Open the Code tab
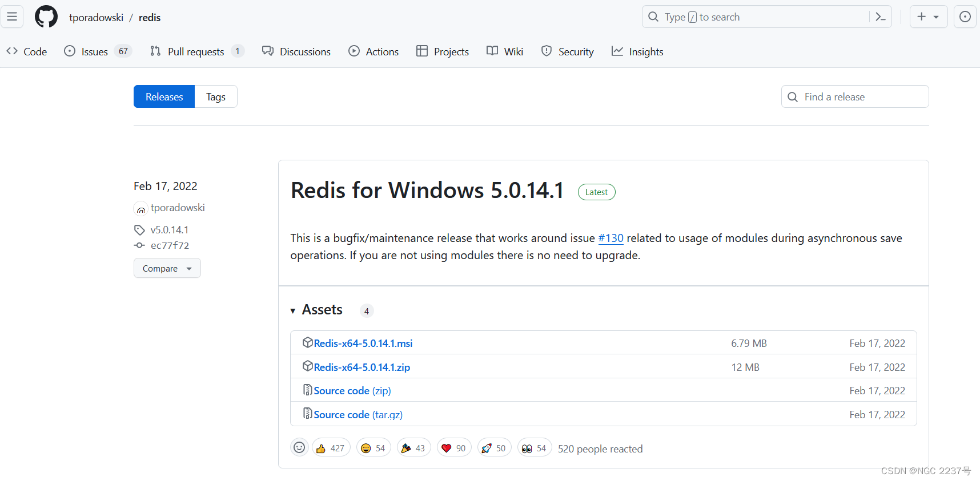Viewport: 980px width, 481px height. pos(27,51)
